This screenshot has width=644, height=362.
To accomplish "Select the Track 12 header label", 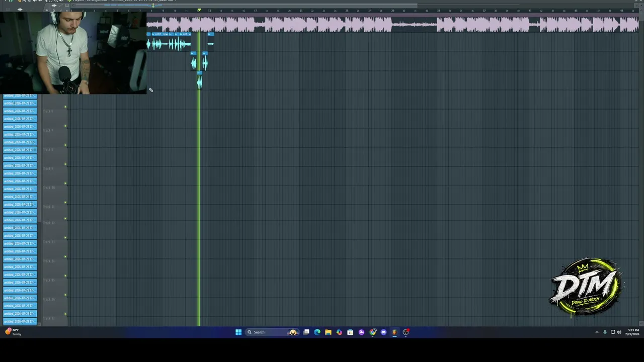I will coord(49,223).
